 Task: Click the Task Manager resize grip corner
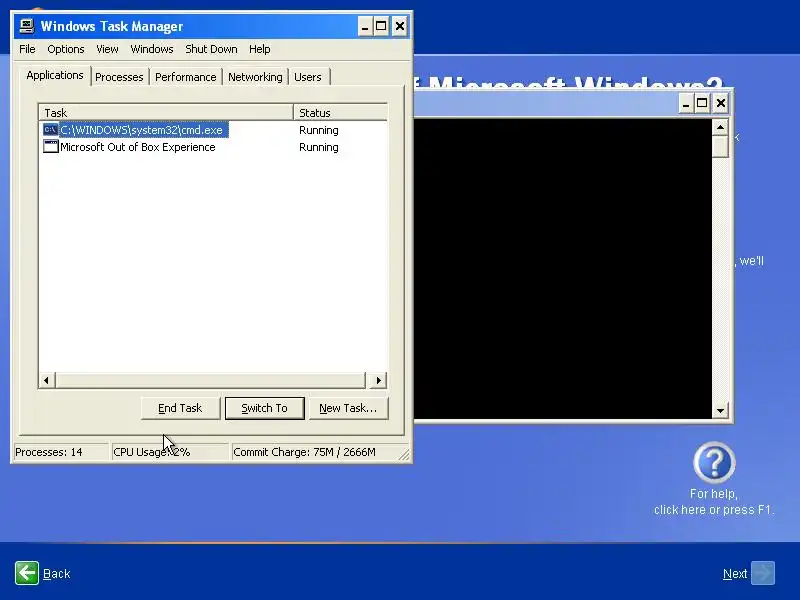point(405,455)
